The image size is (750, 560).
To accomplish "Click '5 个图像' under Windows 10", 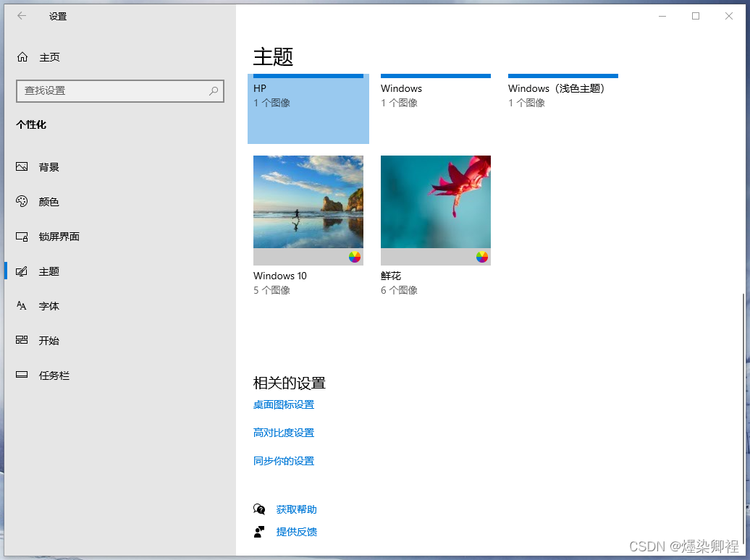I will coord(271,290).
